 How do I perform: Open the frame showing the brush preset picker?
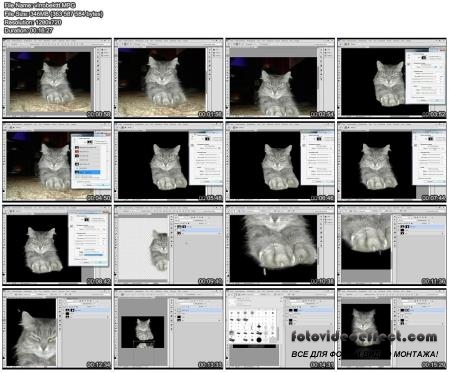[280, 329]
